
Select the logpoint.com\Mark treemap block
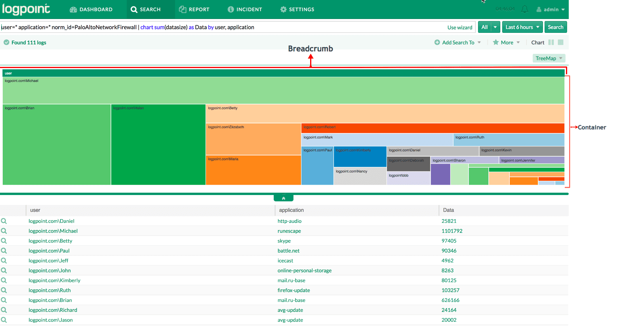coord(377,140)
